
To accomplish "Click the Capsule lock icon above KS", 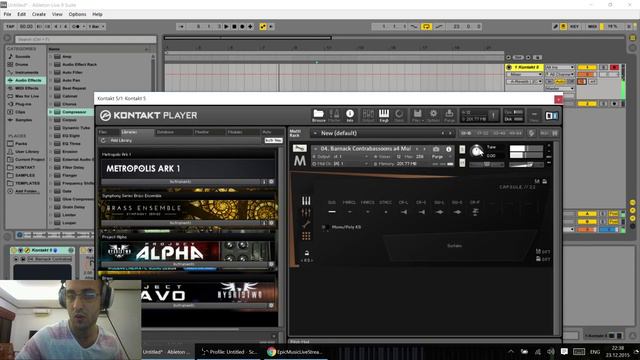I will [x=307, y=253].
